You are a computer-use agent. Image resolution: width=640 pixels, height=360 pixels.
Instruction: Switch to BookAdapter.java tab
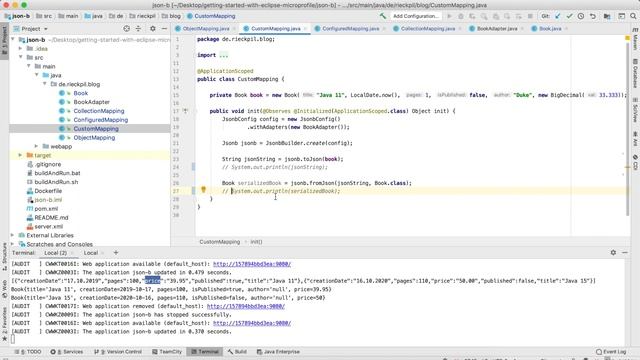497,29
